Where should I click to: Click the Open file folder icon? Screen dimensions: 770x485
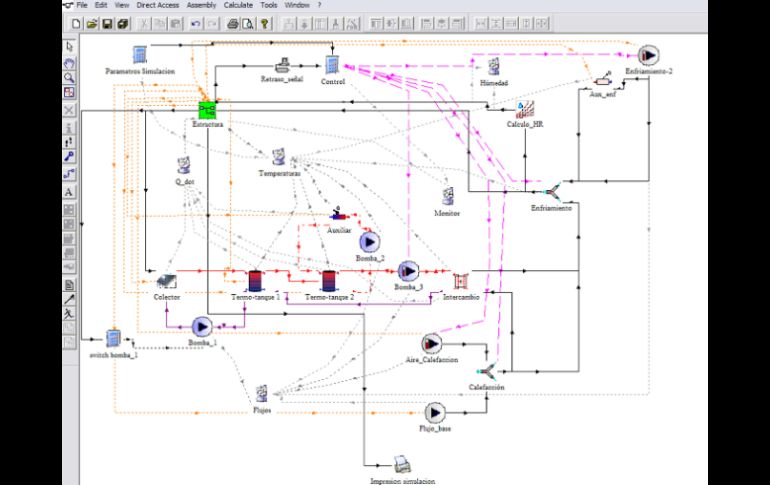(x=91, y=22)
